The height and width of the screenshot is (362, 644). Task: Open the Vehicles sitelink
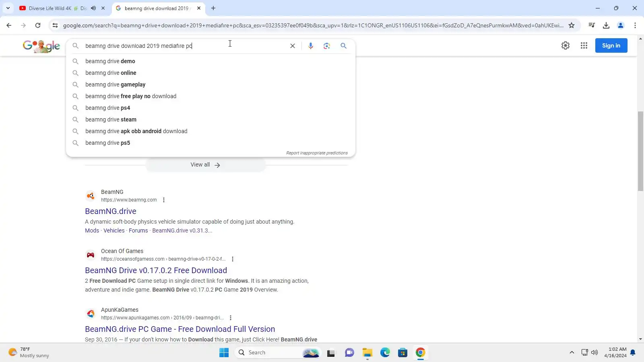point(114,230)
